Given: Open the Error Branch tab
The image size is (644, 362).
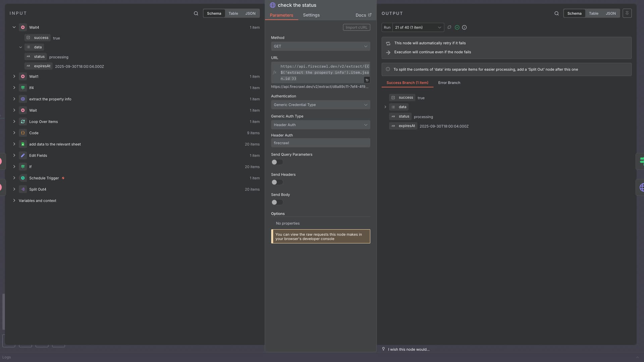Looking at the screenshot, I should point(449,83).
